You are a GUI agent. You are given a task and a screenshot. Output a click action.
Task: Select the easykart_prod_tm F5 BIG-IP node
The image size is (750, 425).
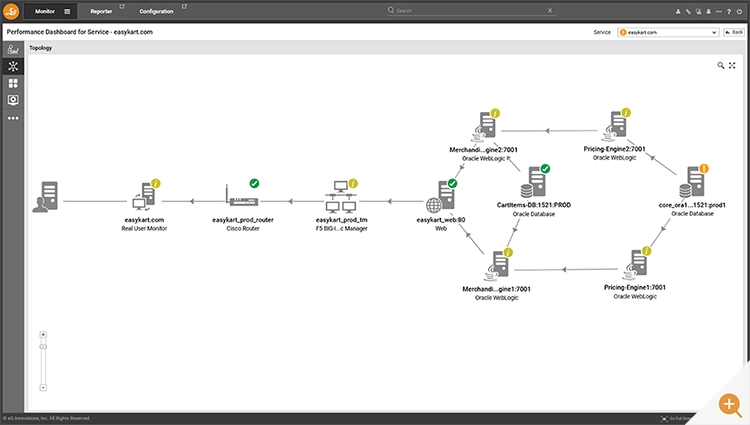tap(341, 196)
